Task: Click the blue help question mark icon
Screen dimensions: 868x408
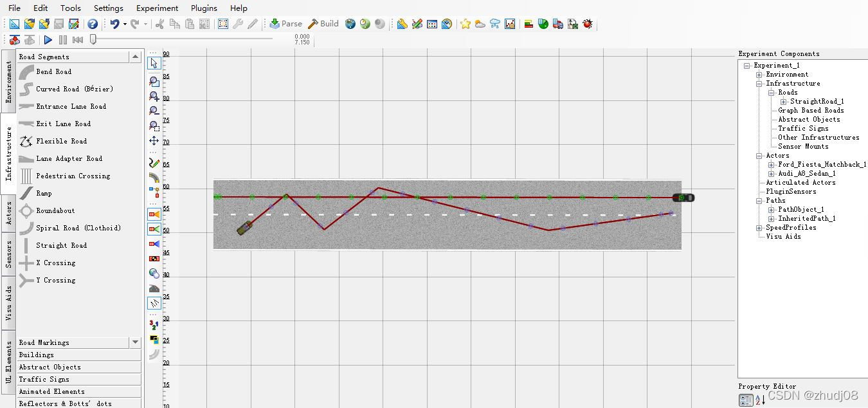Action: click(x=93, y=24)
